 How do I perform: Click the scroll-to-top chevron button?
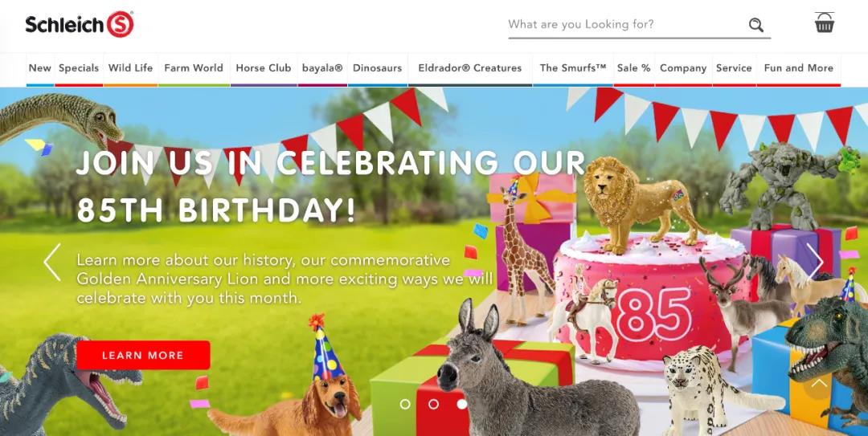click(819, 384)
